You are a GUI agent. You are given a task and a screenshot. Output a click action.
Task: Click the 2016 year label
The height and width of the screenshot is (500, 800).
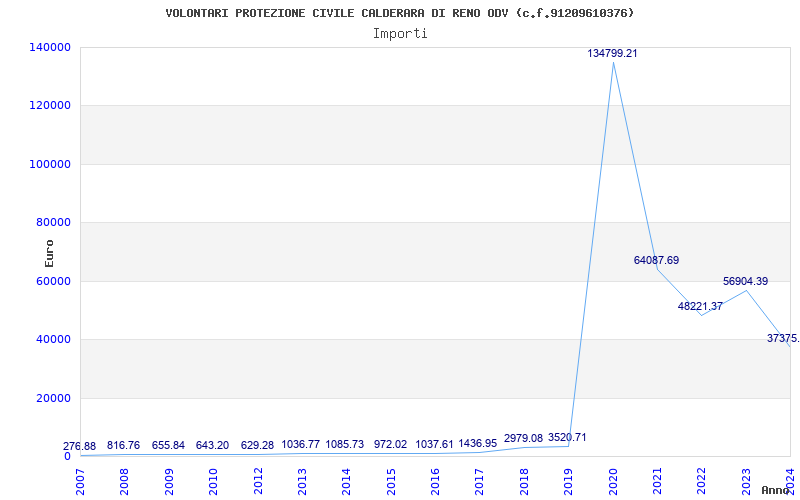click(435, 482)
